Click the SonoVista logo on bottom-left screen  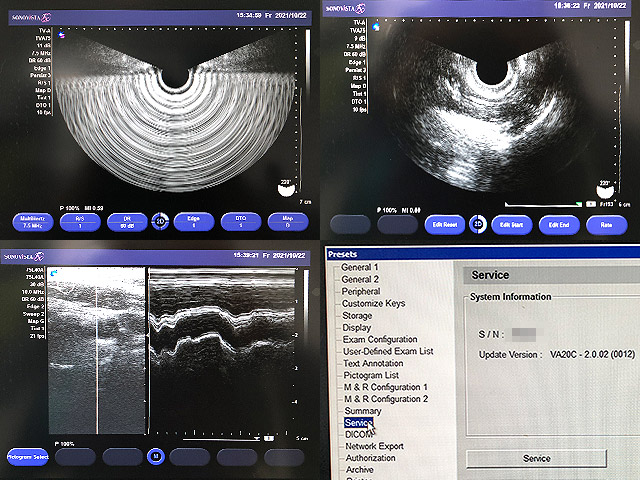[x=23, y=257]
